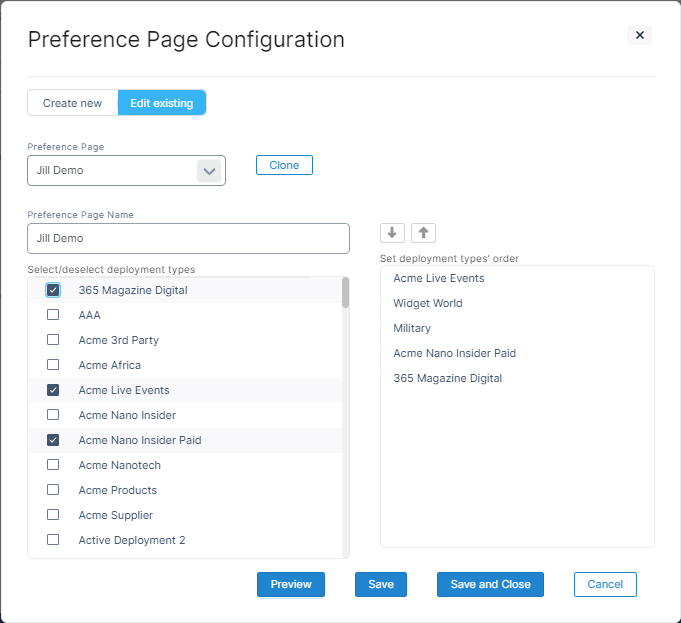The image size is (681, 623).
Task: Click the move down arrow icon
Action: click(x=392, y=232)
